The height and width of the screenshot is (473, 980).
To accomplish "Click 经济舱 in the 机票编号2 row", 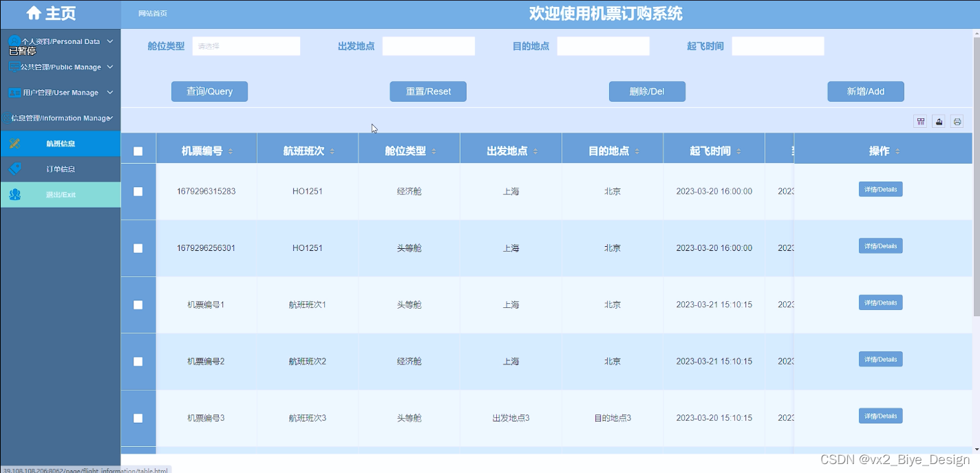I will pos(409,362).
